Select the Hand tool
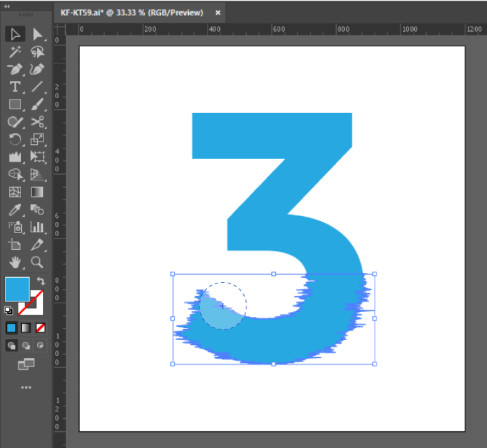Screen dimensions: 487x448 (15, 262)
